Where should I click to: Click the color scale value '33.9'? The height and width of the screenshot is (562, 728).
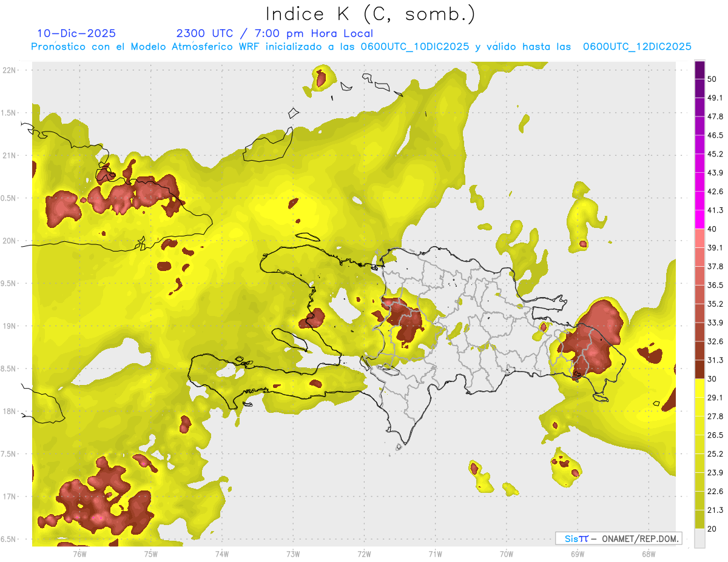click(715, 323)
